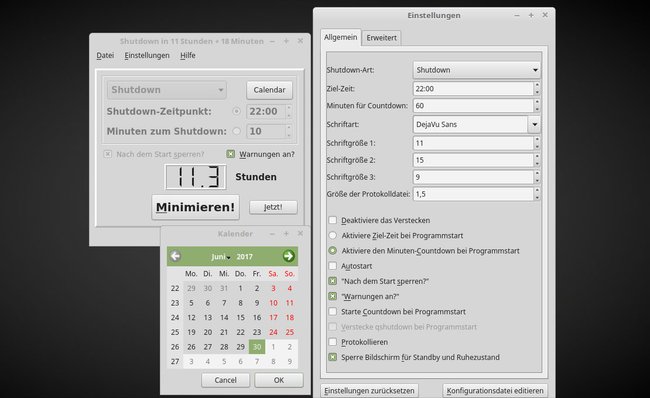This screenshot has width=650, height=398.
Task: Maximize the Einstellungen window
Action: tap(531, 15)
